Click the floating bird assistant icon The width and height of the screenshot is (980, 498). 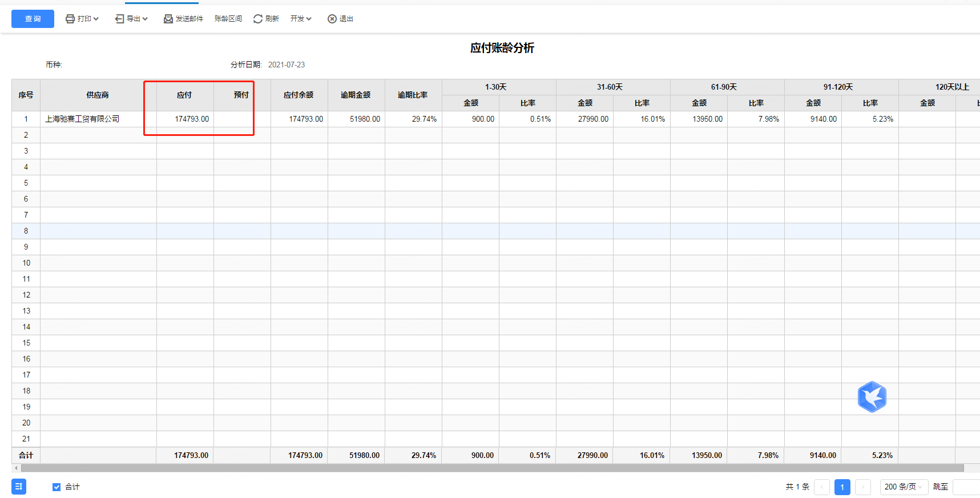872,397
